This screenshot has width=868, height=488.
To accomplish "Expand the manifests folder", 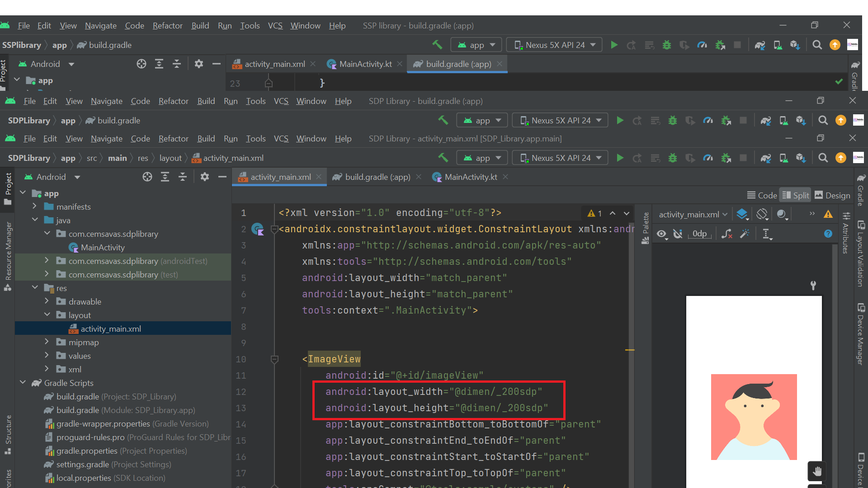I will (35, 206).
